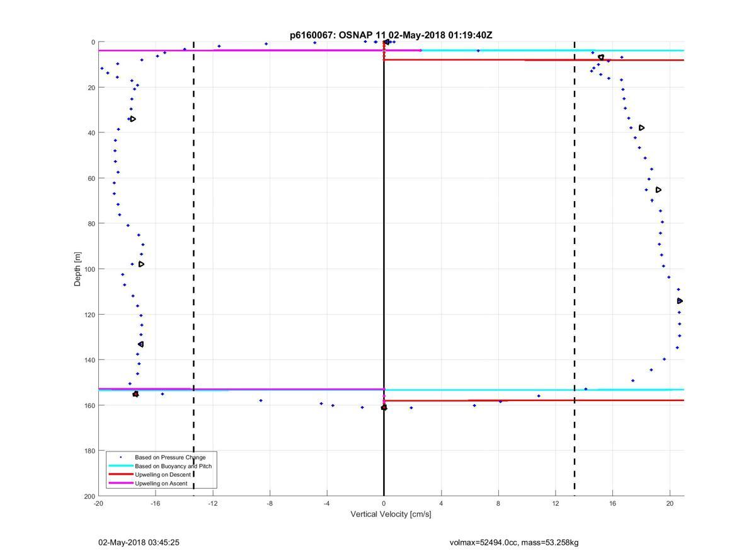
Task: Click the y-axis tick label '180'
Action: (89, 451)
